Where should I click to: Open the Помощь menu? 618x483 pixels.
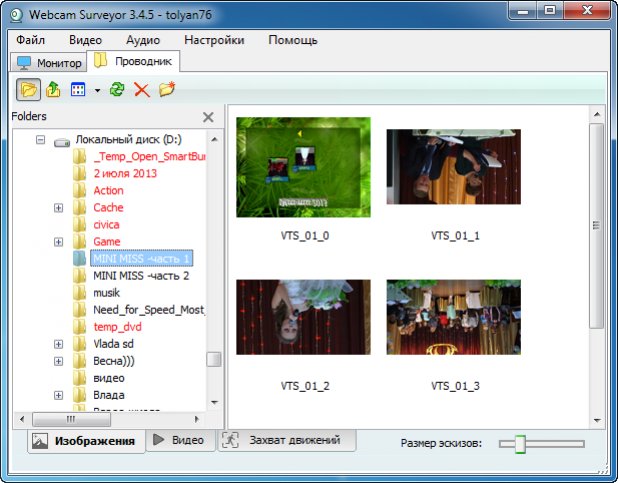[292, 40]
